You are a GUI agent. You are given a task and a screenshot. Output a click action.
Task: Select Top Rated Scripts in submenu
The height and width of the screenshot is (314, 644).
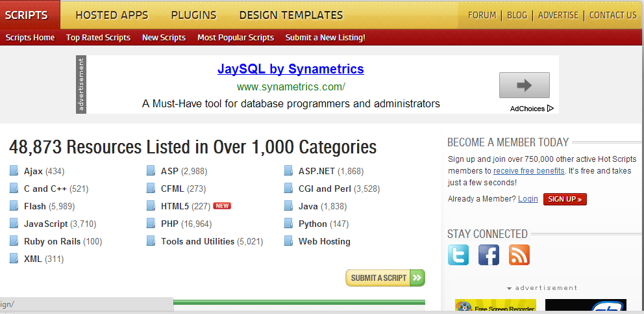click(98, 38)
